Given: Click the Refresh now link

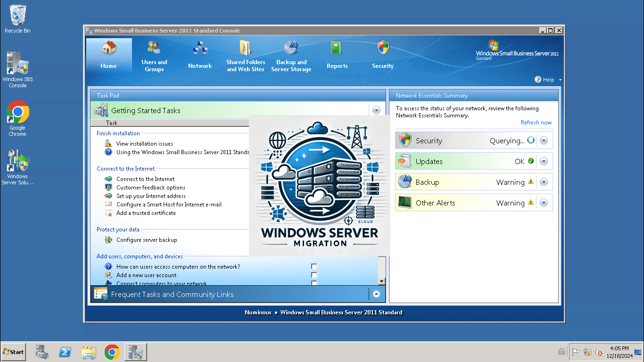Looking at the screenshot, I should (x=536, y=123).
